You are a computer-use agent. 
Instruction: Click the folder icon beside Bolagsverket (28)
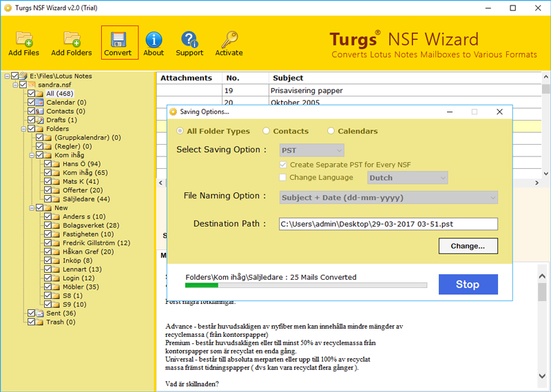tap(56, 225)
